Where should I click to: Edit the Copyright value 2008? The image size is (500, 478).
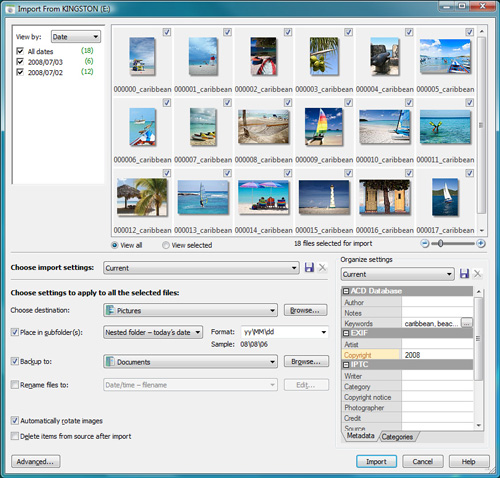coord(437,355)
